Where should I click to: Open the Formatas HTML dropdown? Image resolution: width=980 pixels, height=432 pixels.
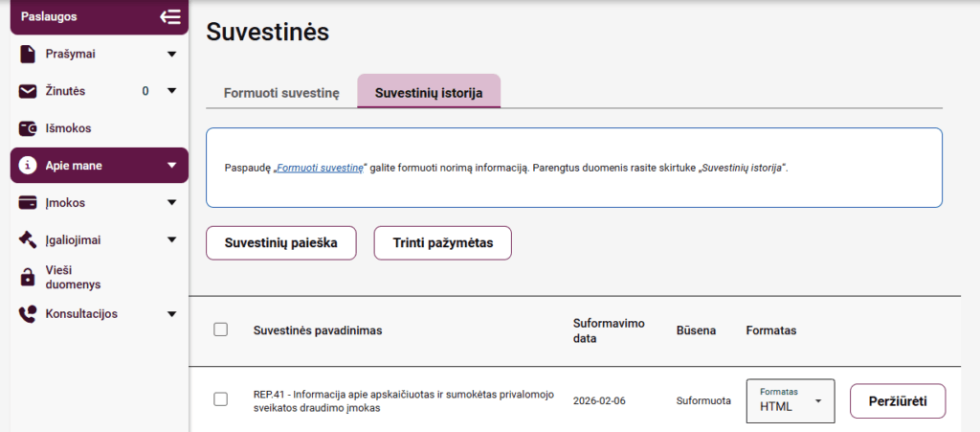[790, 400]
